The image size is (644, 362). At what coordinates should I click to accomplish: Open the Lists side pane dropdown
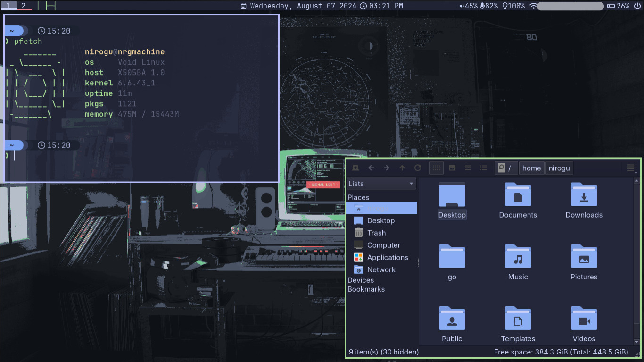coord(381,184)
